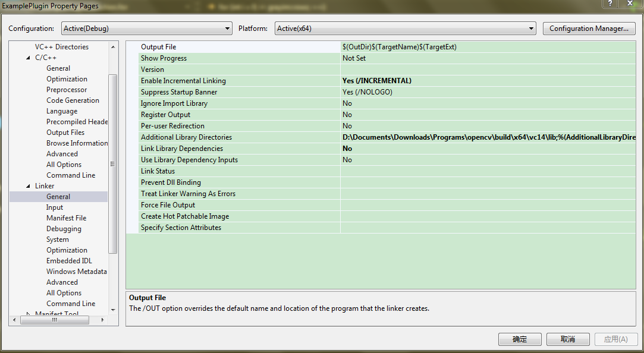
Task: Select the VC++ Directories page
Action: tap(62, 46)
